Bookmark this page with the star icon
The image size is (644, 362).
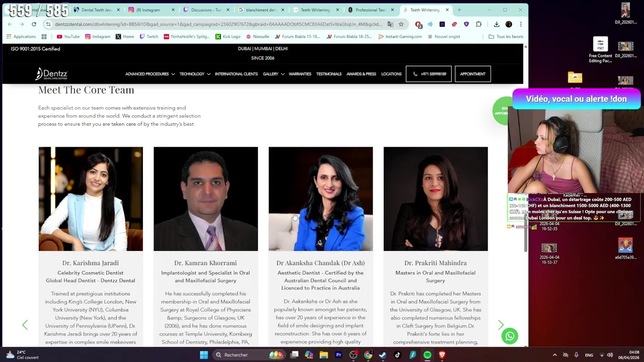tap(401, 24)
